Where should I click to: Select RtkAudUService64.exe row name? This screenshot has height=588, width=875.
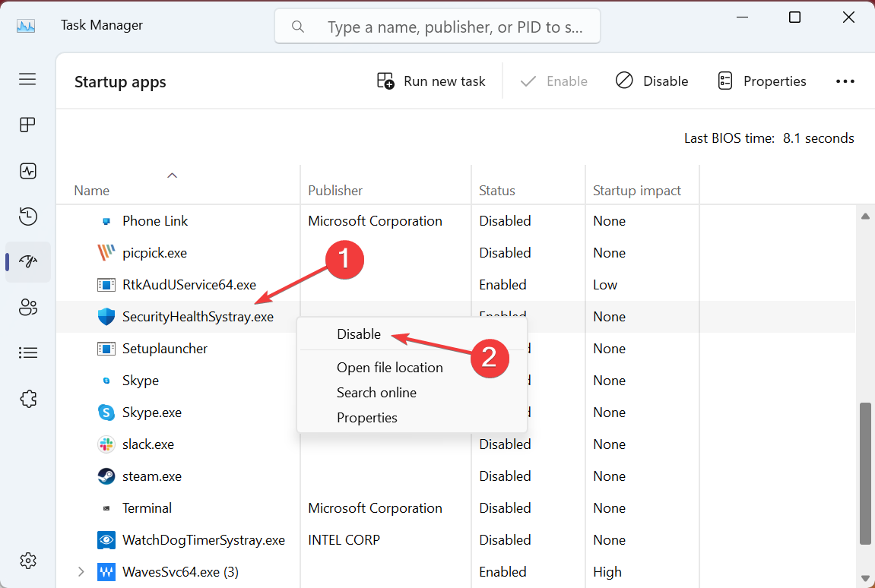tap(189, 285)
